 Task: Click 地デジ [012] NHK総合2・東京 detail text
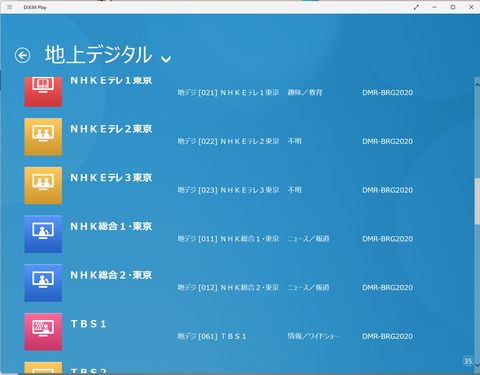[x=228, y=287]
